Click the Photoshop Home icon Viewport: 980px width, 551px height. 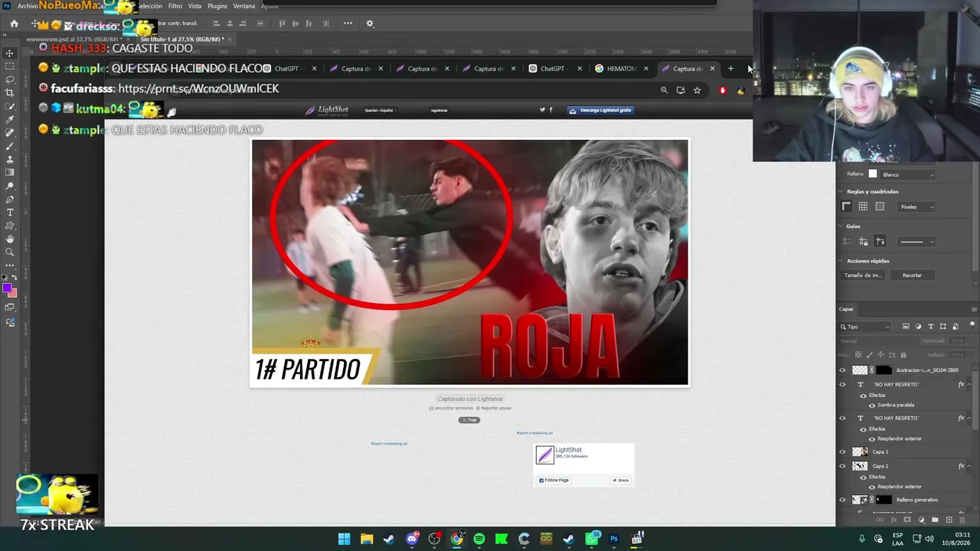tap(14, 24)
